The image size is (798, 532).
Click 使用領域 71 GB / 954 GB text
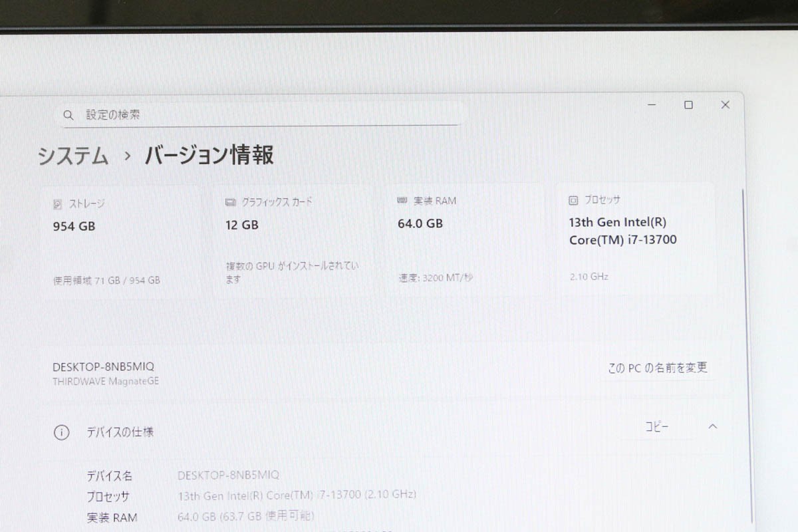click(106, 281)
